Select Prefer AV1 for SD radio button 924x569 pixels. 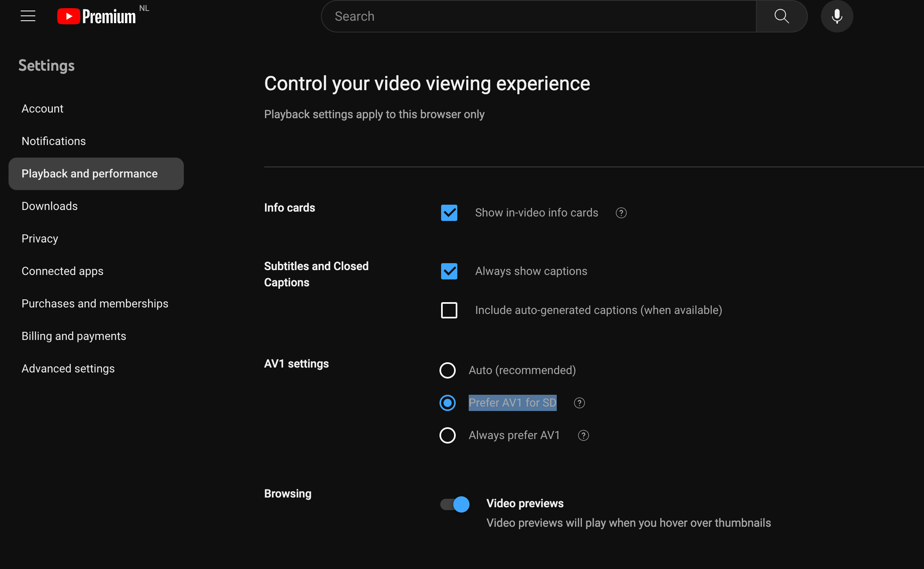[448, 403]
